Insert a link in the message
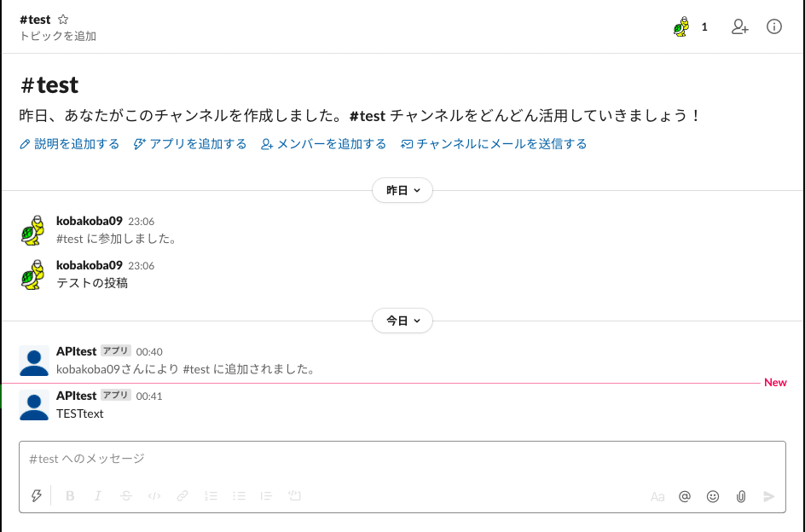Image resolution: width=805 pixels, height=532 pixels. pyautogui.click(x=182, y=496)
